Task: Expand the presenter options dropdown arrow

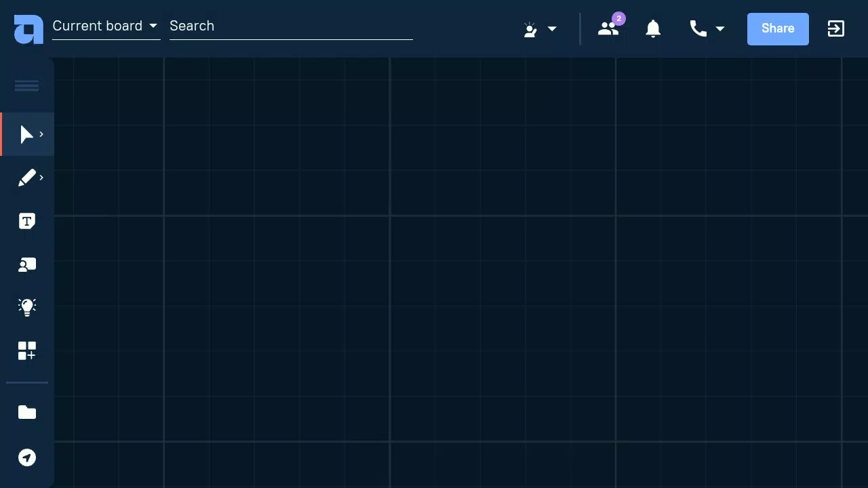Action: [552, 29]
